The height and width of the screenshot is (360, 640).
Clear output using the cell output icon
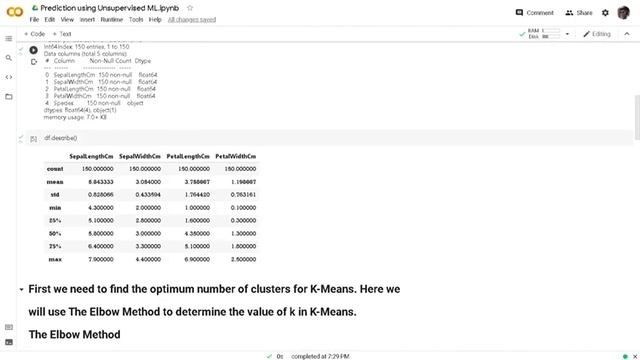(x=34, y=62)
